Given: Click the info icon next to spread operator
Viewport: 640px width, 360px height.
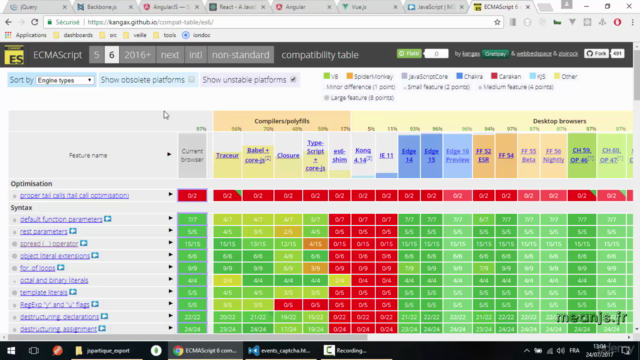Looking at the screenshot, I should 84,243.
